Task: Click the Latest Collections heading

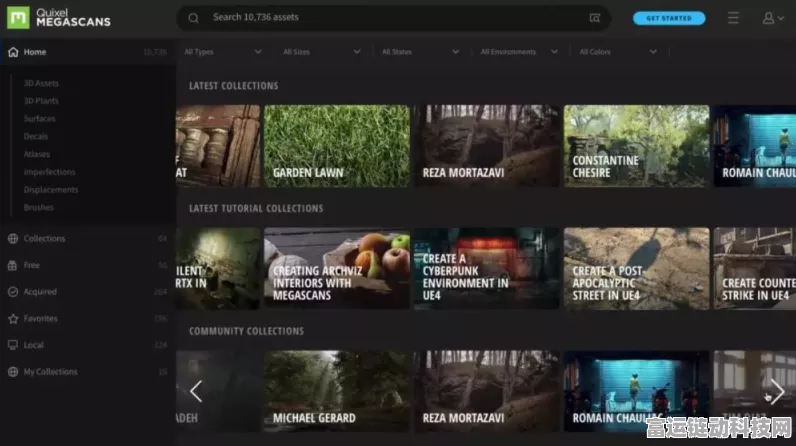Action: coord(234,86)
